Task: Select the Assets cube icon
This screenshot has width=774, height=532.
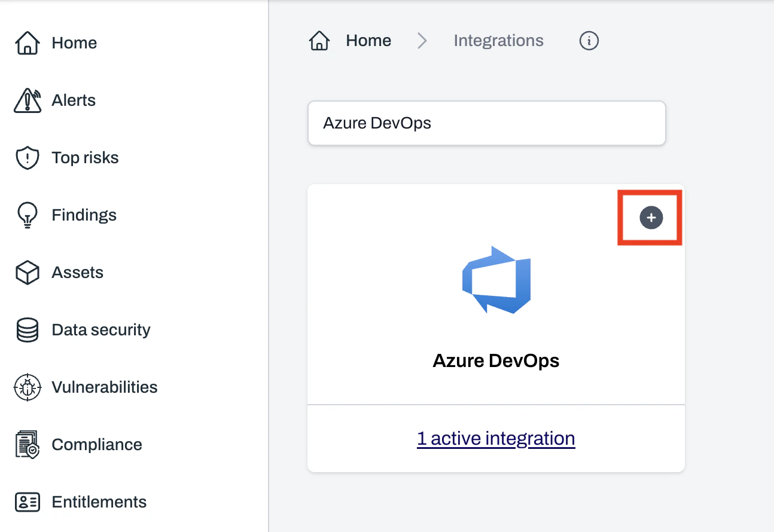Action: [x=27, y=272]
